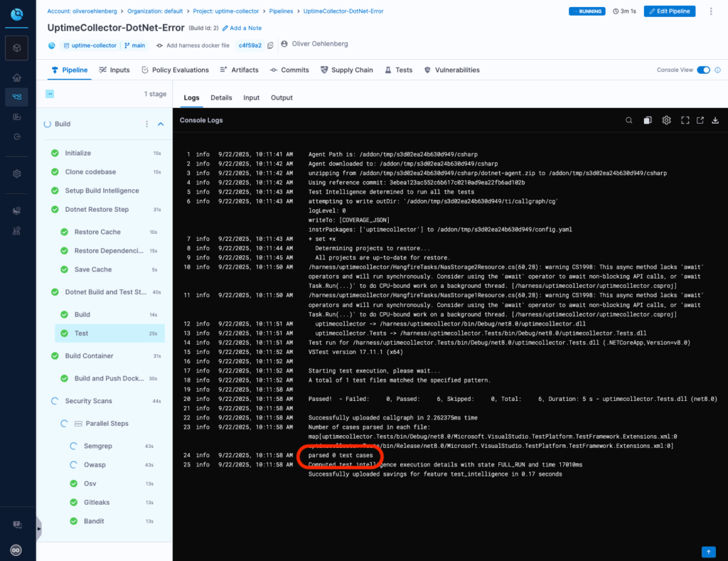
Task: Open console log settings gear
Action: [x=667, y=120]
